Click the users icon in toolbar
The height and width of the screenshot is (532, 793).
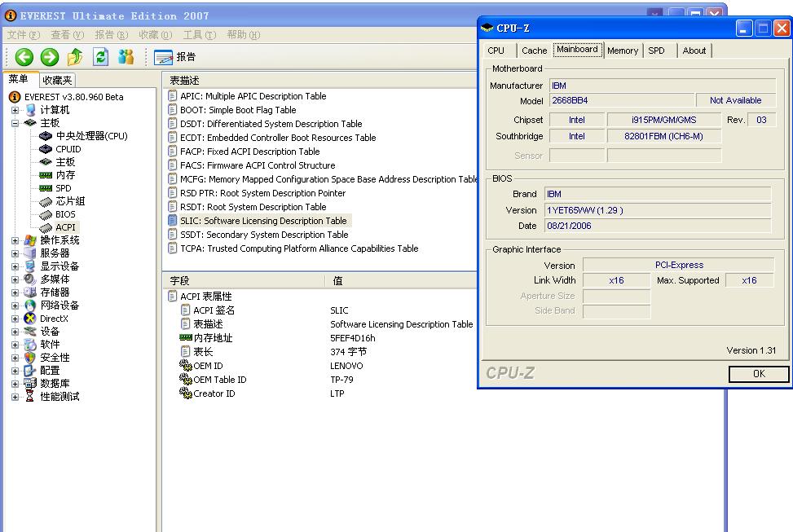tap(126, 56)
